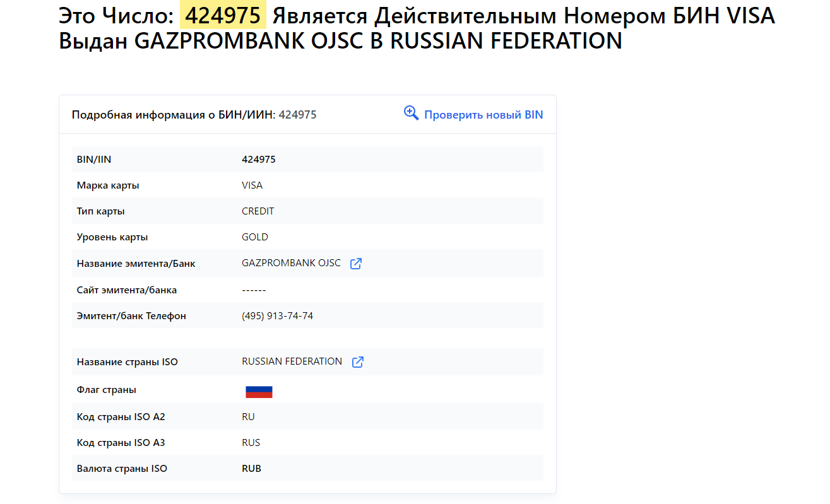Click the issuer name GAZPROMBANK OJSC
830x504 pixels.
click(x=291, y=263)
